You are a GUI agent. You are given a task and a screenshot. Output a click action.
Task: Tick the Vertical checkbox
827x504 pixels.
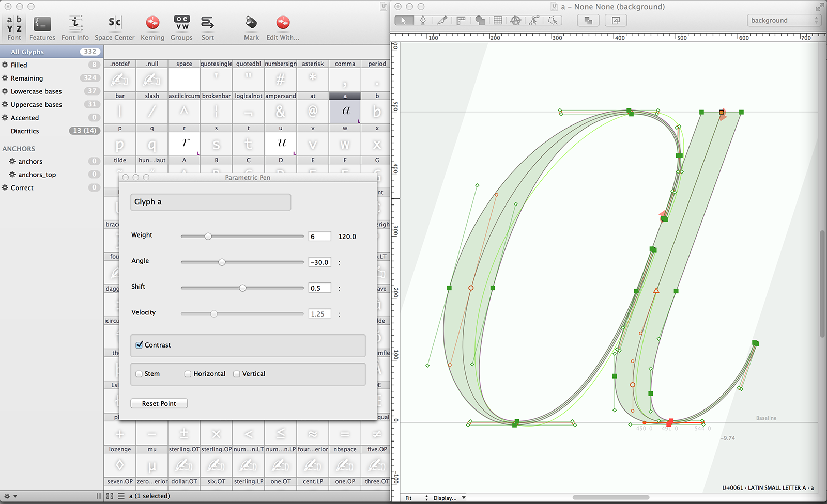point(237,374)
